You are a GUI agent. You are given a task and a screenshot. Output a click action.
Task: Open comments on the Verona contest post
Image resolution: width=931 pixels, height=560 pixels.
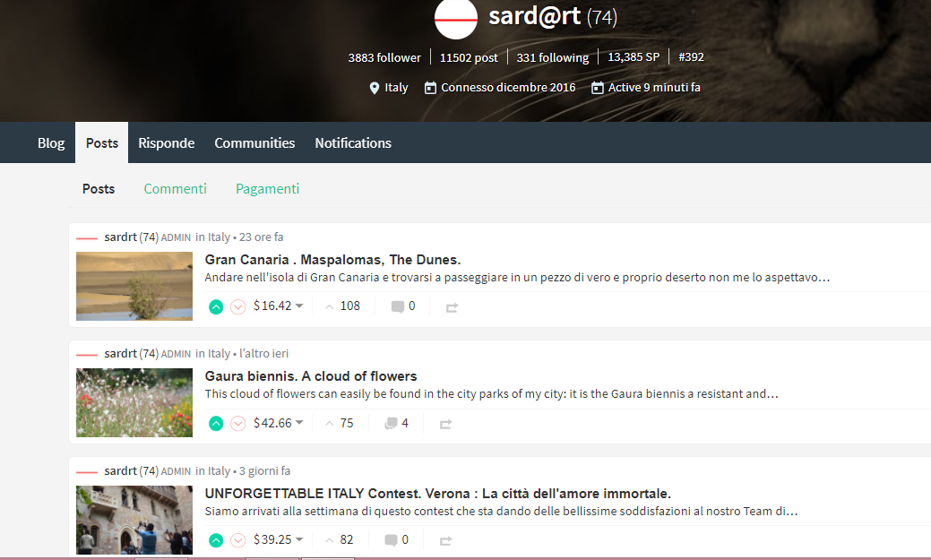coord(397,539)
